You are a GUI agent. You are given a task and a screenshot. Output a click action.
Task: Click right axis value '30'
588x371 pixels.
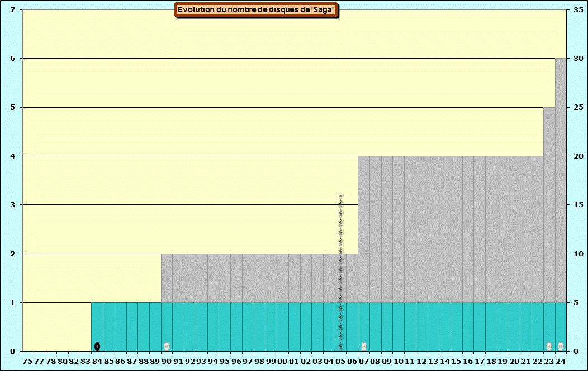pyautogui.click(x=578, y=59)
